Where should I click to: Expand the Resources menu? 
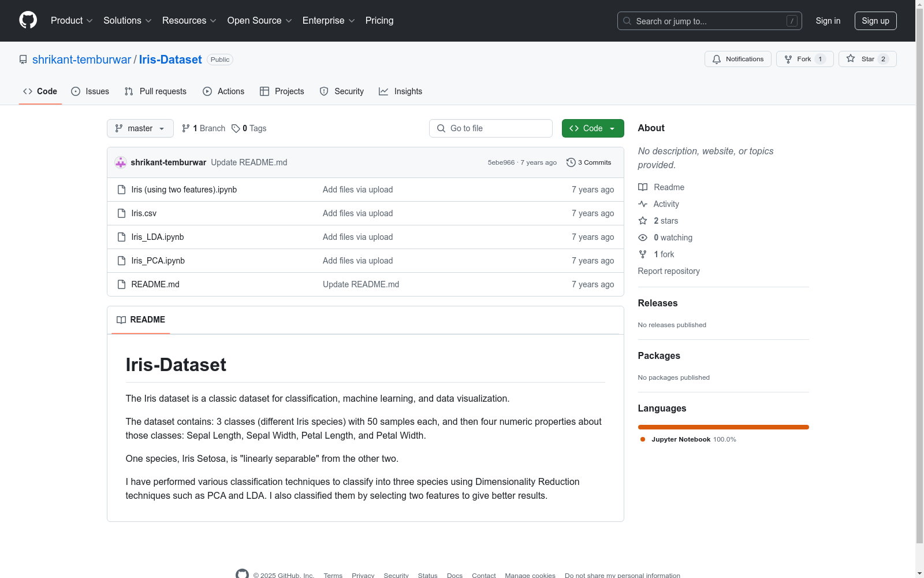coord(189,21)
